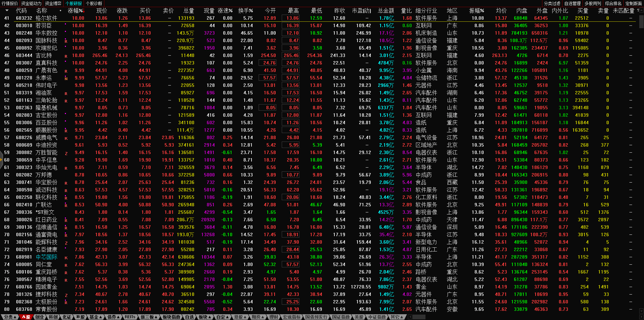Expand the 港股 bottom tab menu
Screen dimensions: 644x320
click(x=240, y=317)
